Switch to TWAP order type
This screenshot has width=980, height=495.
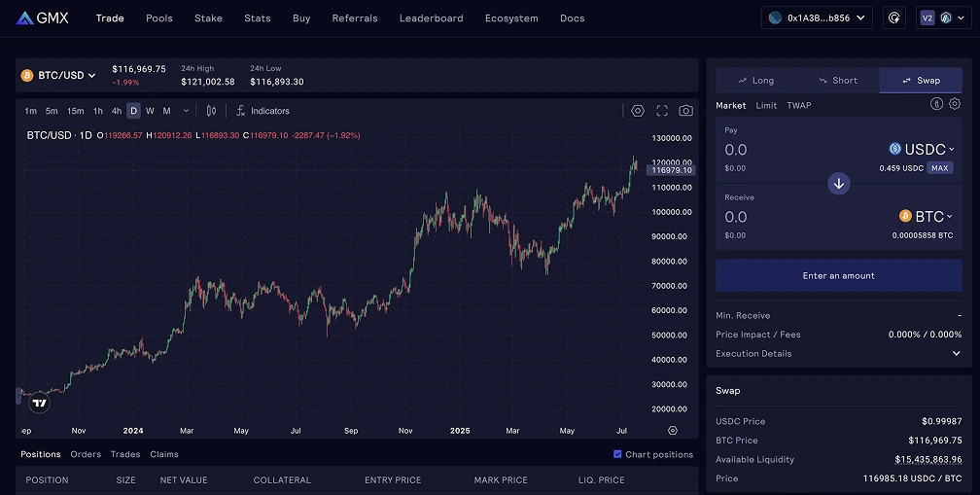[799, 106]
